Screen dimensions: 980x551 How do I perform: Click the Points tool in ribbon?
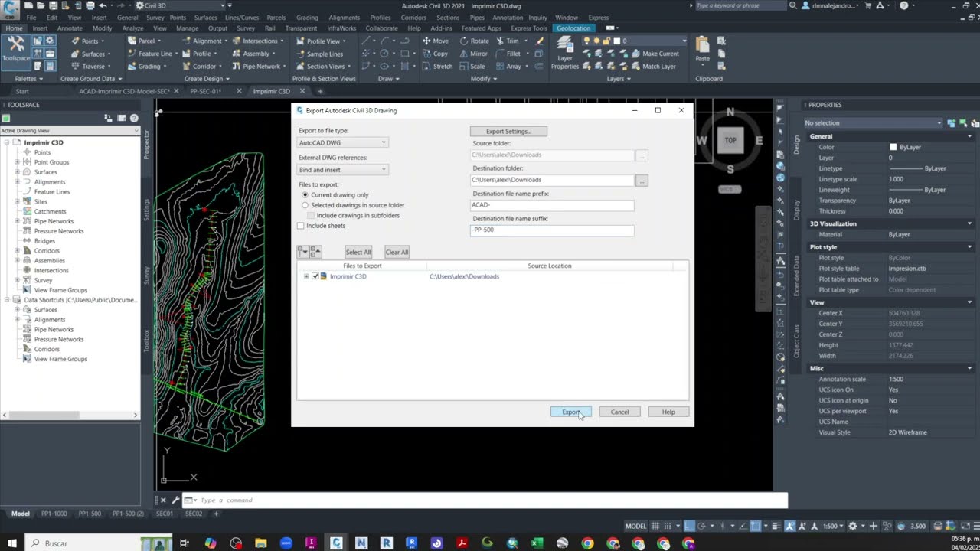tap(85, 41)
